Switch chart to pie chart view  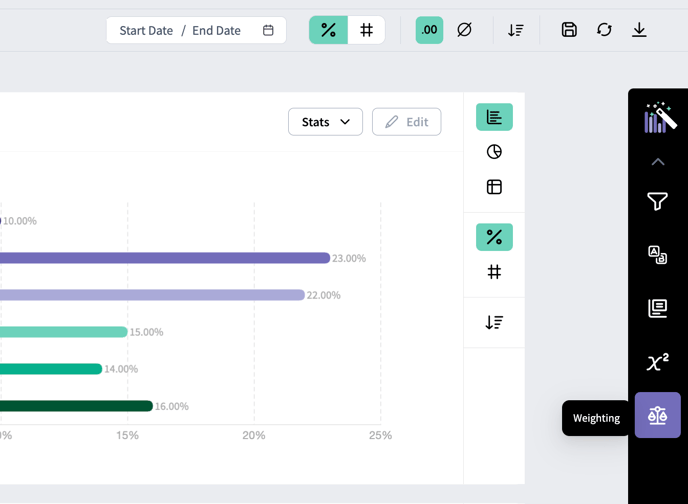point(494,152)
